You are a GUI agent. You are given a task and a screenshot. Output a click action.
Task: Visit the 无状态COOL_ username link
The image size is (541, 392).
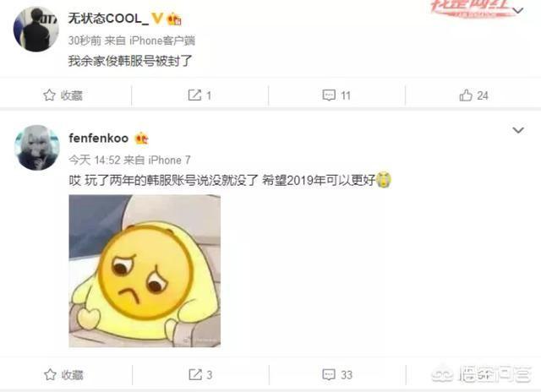(x=108, y=19)
